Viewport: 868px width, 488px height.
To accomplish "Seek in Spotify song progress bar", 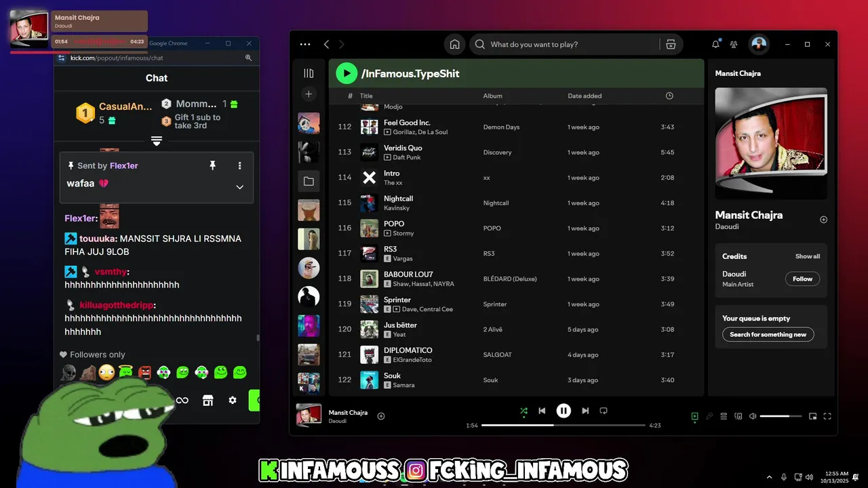I will click(564, 425).
